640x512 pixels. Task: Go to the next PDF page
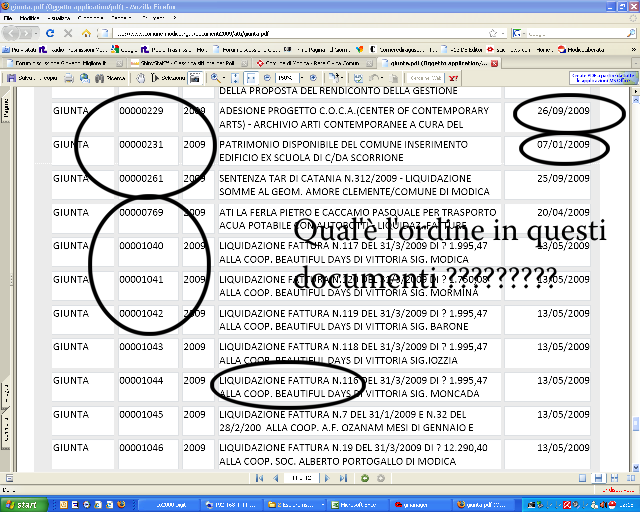click(327, 478)
